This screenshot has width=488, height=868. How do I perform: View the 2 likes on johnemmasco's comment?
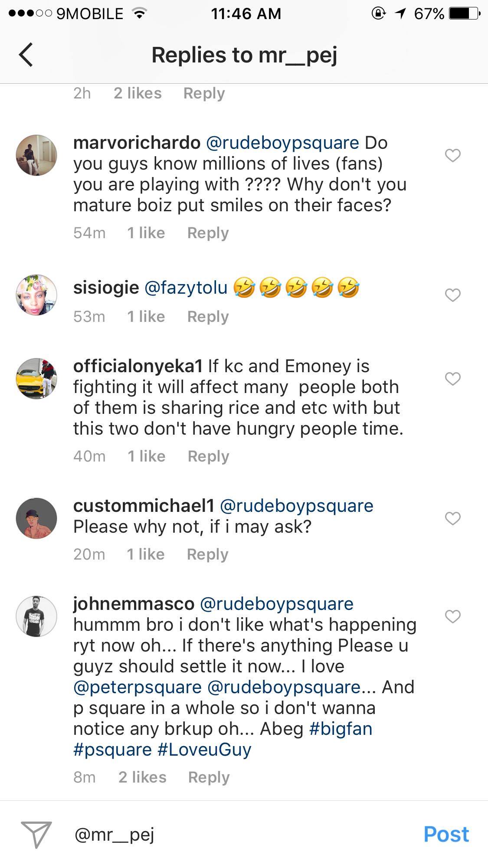(142, 777)
